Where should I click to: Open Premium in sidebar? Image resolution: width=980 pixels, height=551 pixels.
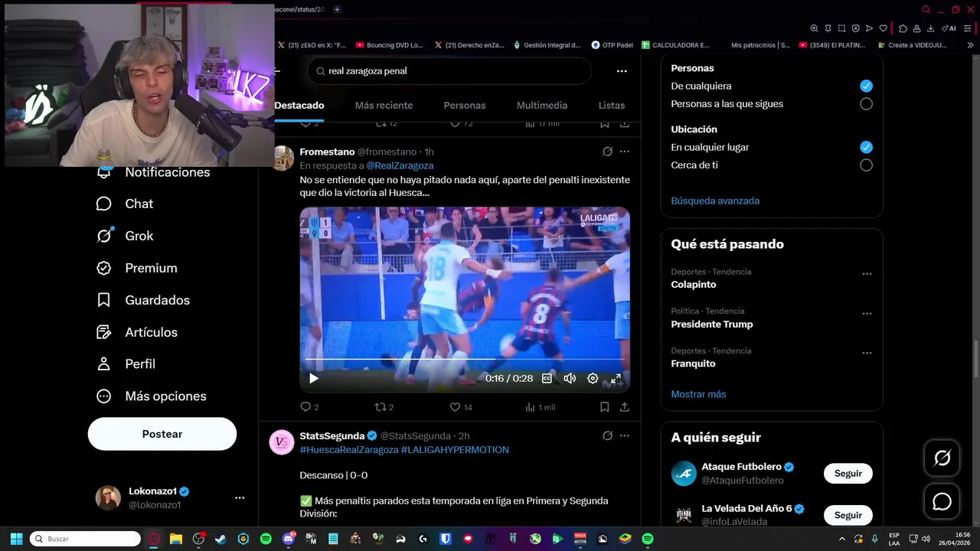137,268
